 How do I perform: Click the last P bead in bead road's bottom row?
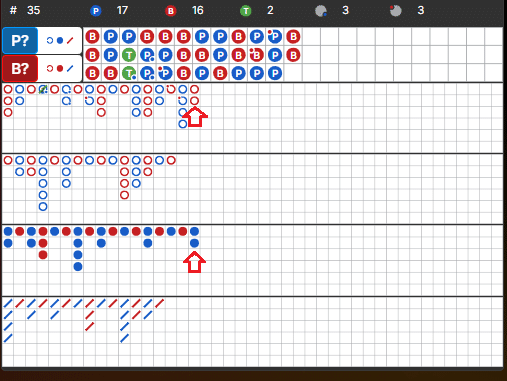pyautogui.click(x=275, y=73)
